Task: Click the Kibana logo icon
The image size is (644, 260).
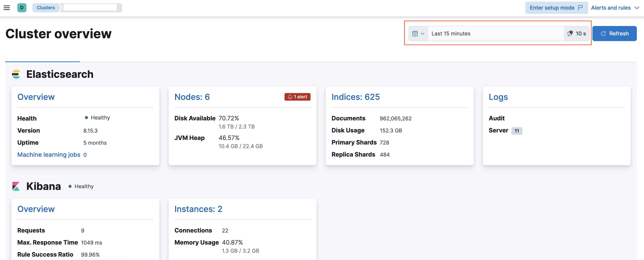Action: tap(16, 187)
